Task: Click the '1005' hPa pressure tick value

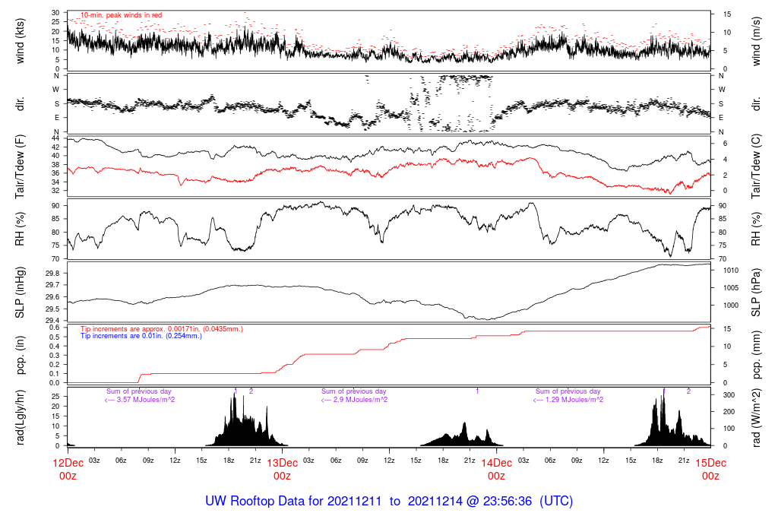Action: (x=731, y=288)
